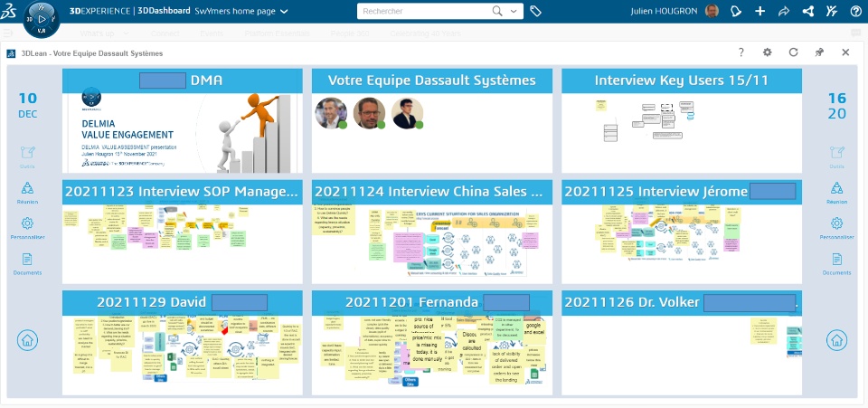The image size is (868, 408).
Task: Open the 20211201 Fernanda board thumbnail
Action: 432,356
